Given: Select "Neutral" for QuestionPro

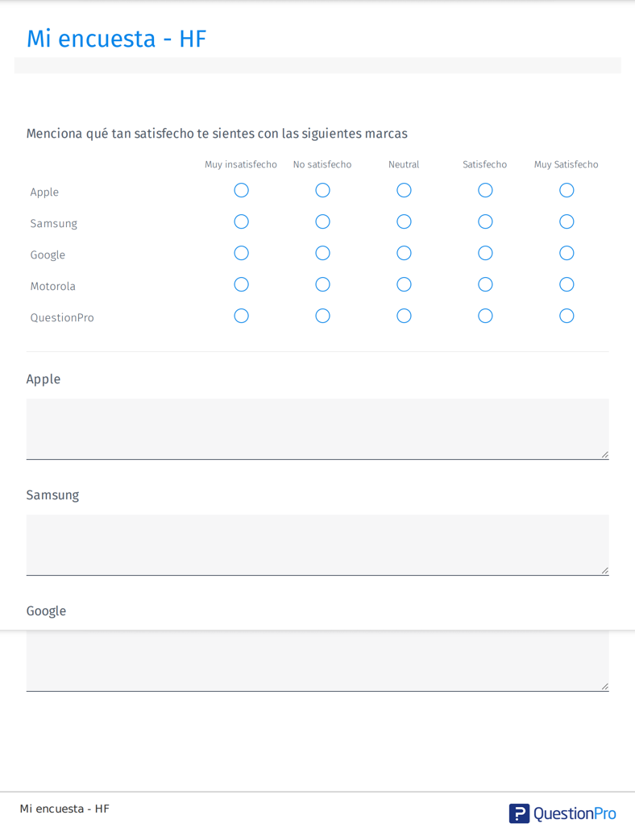Looking at the screenshot, I should point(404,316).
